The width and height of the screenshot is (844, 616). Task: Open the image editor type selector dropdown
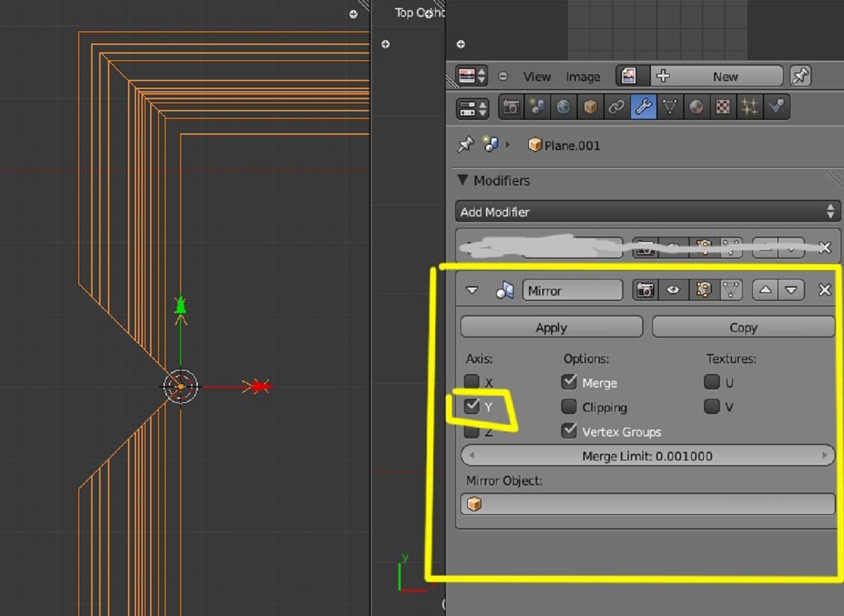tap(472, 76)
